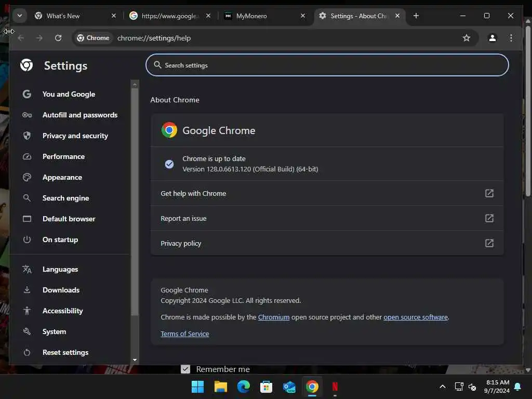Open Downloads settings
This screenshot has width=532, height=399.
point(61,290)
